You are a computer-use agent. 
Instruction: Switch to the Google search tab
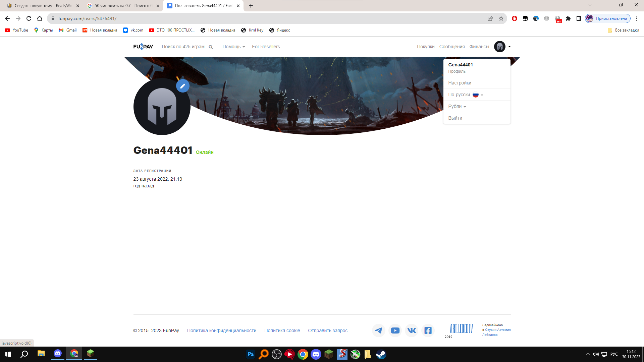tap(123, 6)
